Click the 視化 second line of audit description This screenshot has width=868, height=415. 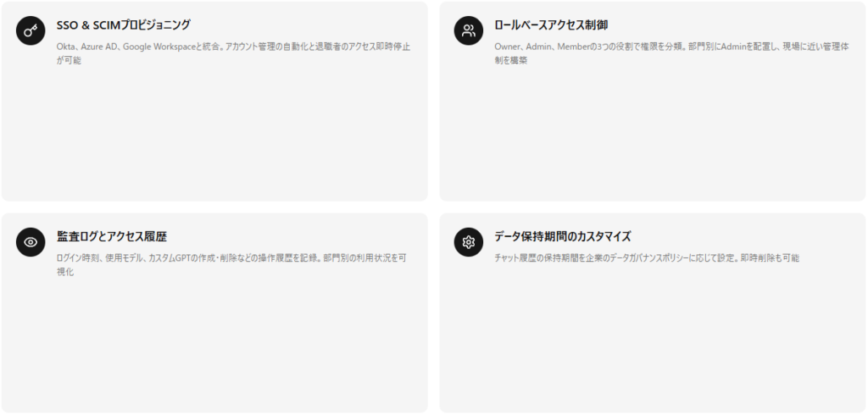coord(65,272)
